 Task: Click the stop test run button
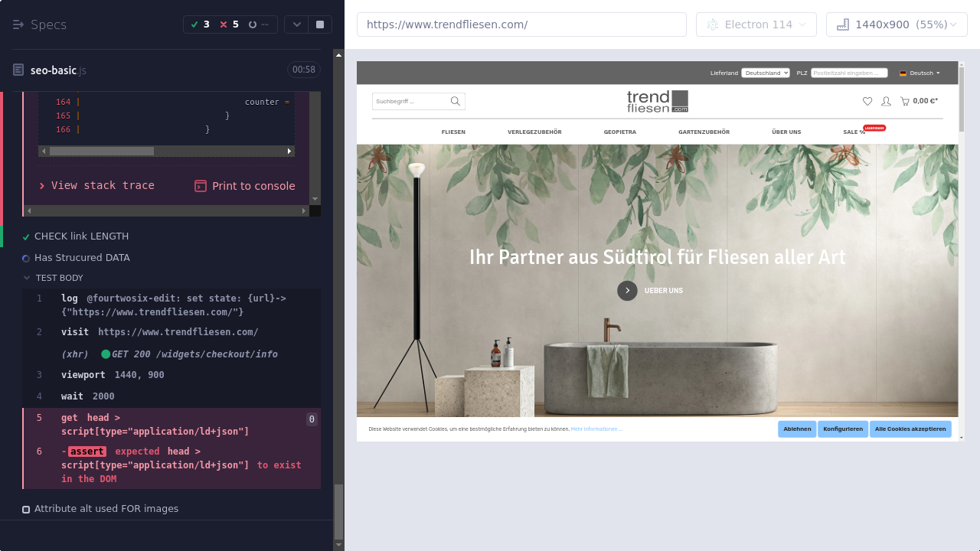point(320,24)
